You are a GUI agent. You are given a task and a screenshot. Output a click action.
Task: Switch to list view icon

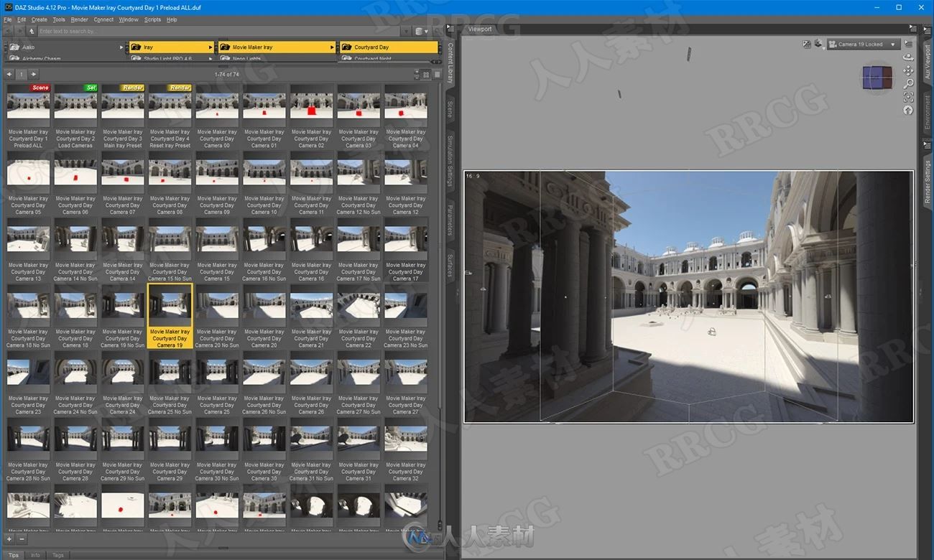coord(436,74)
